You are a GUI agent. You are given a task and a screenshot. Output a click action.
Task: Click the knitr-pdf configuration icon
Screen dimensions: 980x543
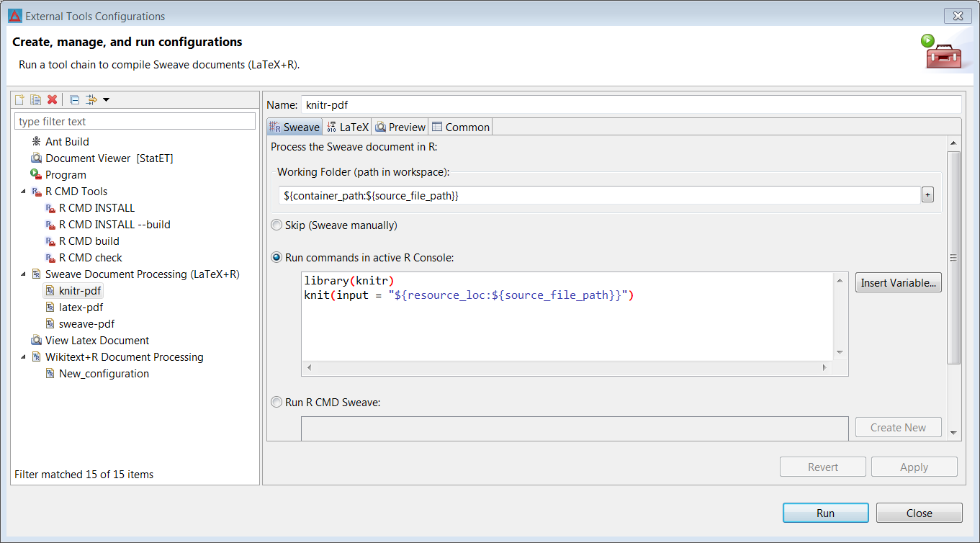pyautogui.click(x=50, y=291)
